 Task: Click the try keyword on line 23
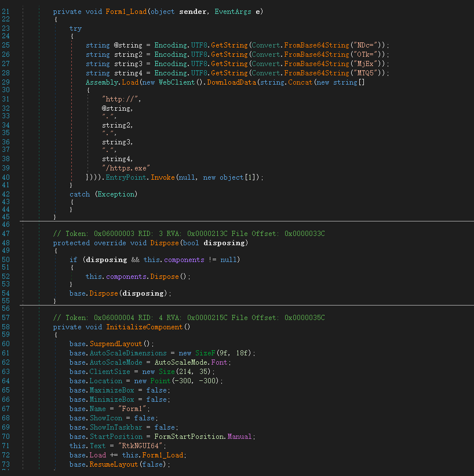coord(75,28)
